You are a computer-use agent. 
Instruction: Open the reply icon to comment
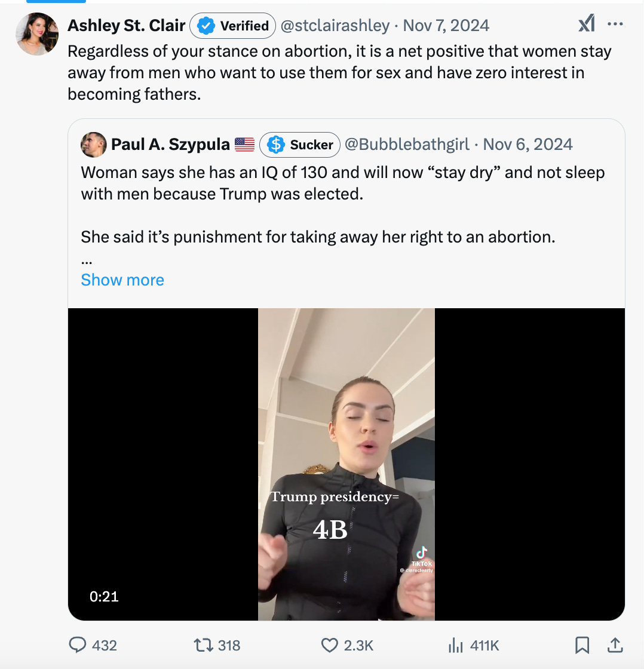(78, 646)
